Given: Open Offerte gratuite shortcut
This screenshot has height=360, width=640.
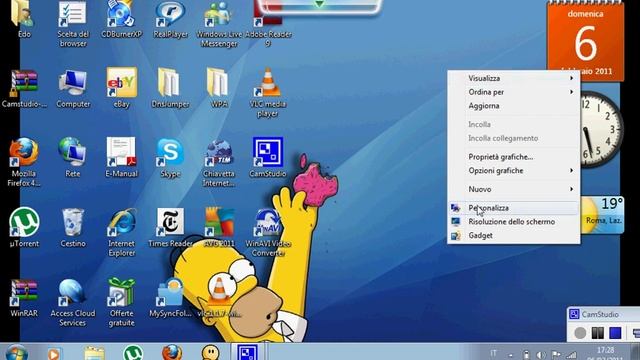Looking at the screenshot, I should 121,303.
